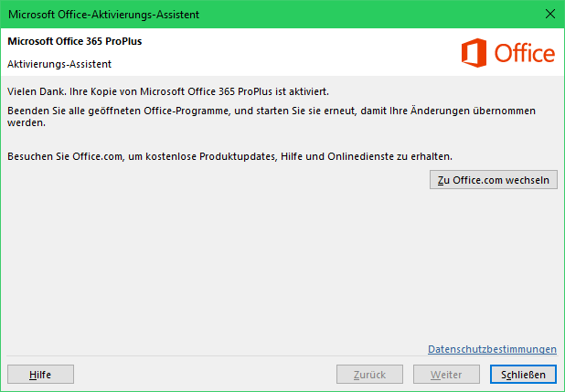Image resolution: width=565 pixels, height=392 pixels.
Task: Finish the wizard with Schließen
Action: [x=523, y=375]
